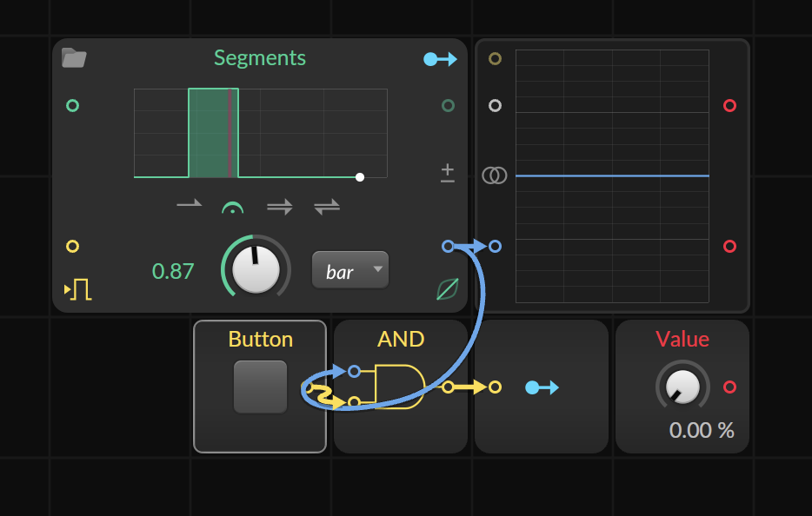
Task: Click the white endpoint node in envelope
Action: [x=360, y=177]
